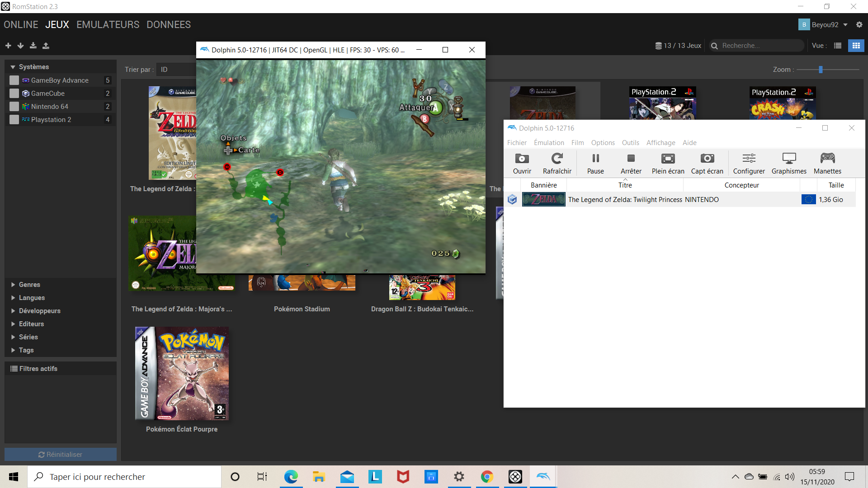Open the ONLINE tab in RomStation
This screenshot has height=488, width=868.
[21, 24]
